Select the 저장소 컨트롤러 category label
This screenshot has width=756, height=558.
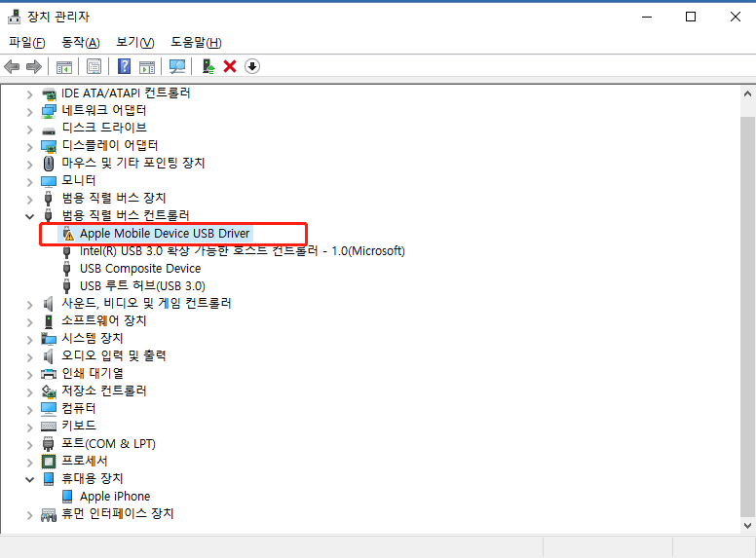pos(103,391)
